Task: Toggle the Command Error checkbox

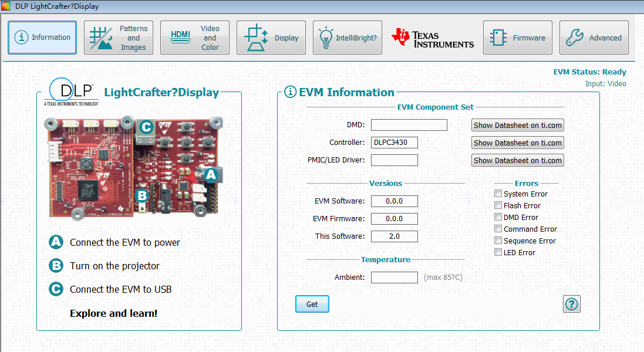Action: [x=498, y=229]
